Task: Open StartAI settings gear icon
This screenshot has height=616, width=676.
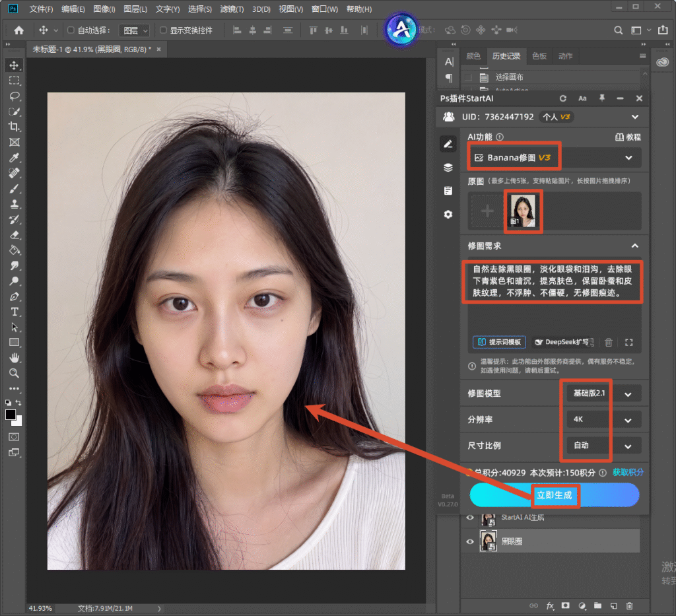Action: point(448,214)
